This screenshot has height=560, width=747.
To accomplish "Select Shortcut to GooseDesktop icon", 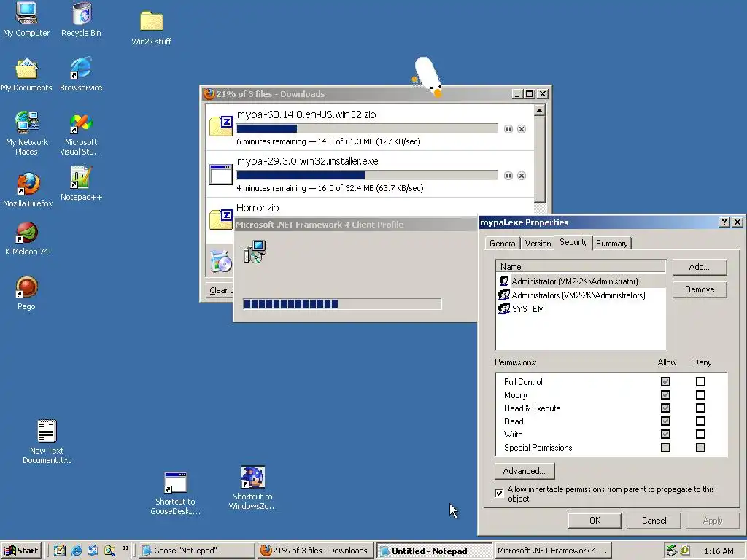I will [175, 494].
